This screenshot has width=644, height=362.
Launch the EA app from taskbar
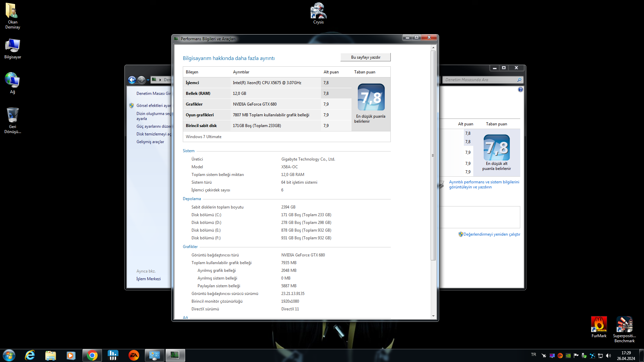pyautogui.click(x=133, y=355)
